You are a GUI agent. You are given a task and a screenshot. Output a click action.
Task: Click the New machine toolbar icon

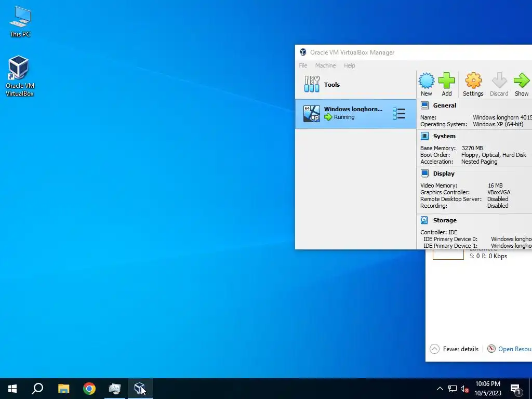426,85
